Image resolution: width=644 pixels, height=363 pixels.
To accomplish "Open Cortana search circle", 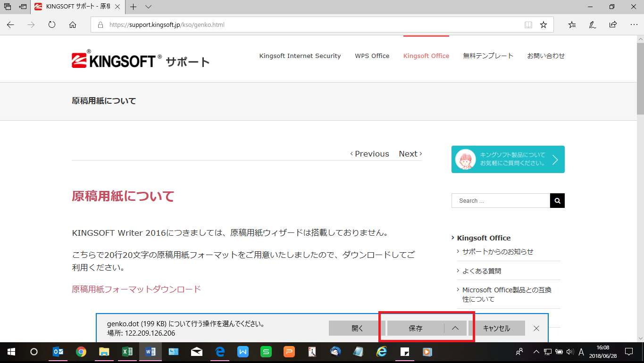I will coord(34,352).
